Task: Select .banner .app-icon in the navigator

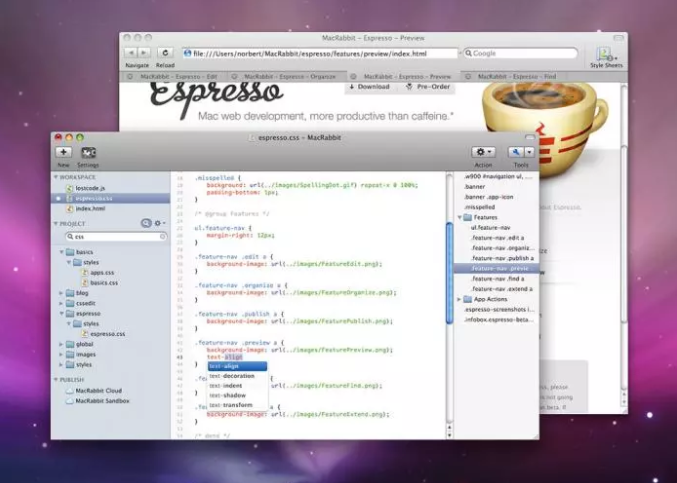Action: click(488, 197)
